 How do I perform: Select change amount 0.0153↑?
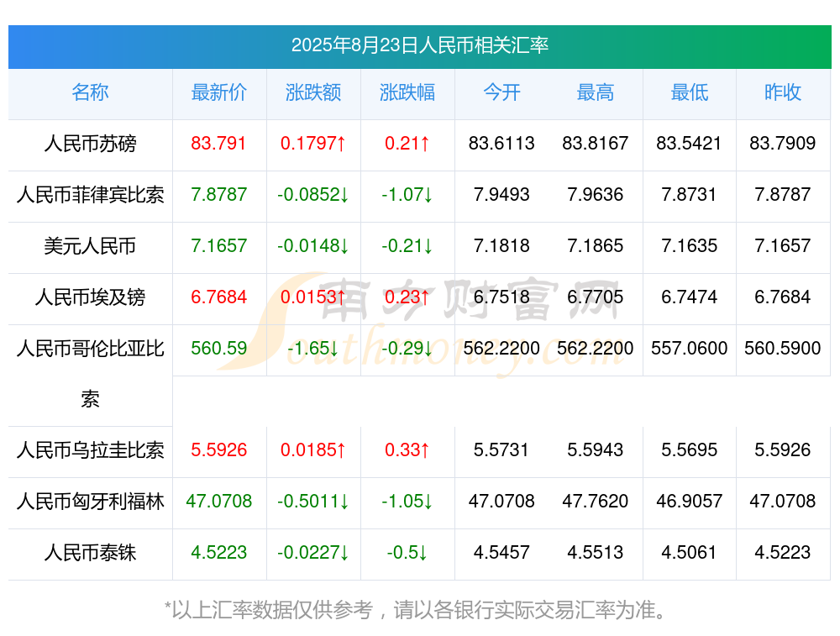point(312,297)
